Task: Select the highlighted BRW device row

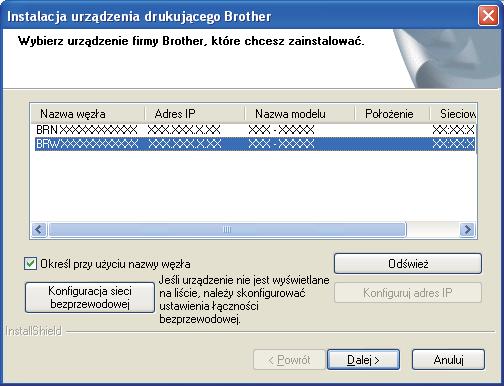Action: [x=254, y=144]
